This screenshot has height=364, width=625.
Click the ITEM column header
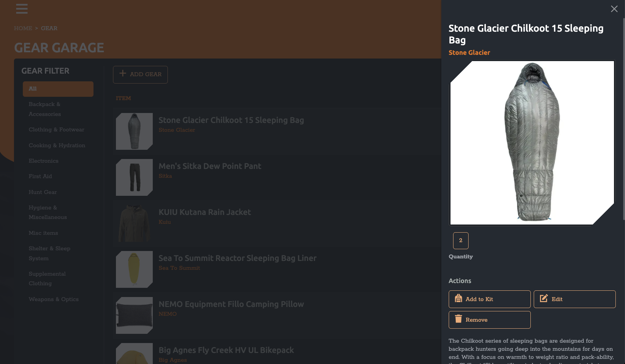(x=123, y=98)
